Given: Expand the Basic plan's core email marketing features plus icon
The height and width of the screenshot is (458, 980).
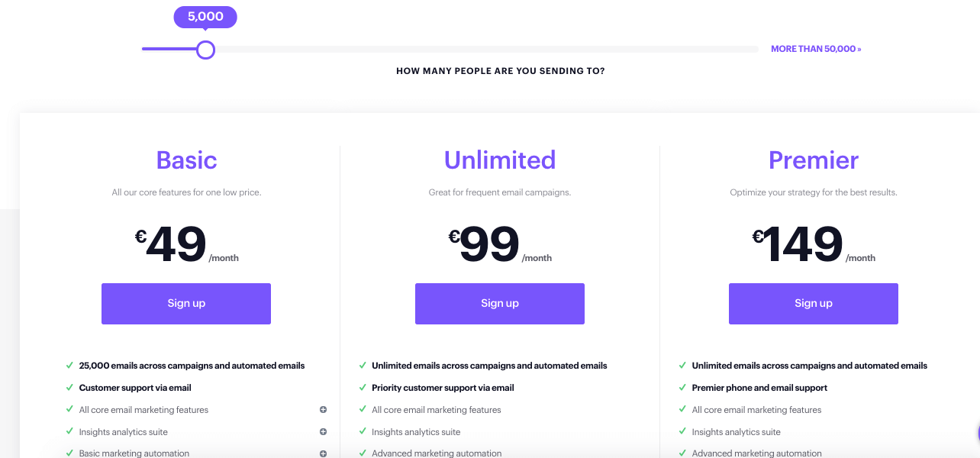Looking at the screenshot, I should (x=323, y=410).
